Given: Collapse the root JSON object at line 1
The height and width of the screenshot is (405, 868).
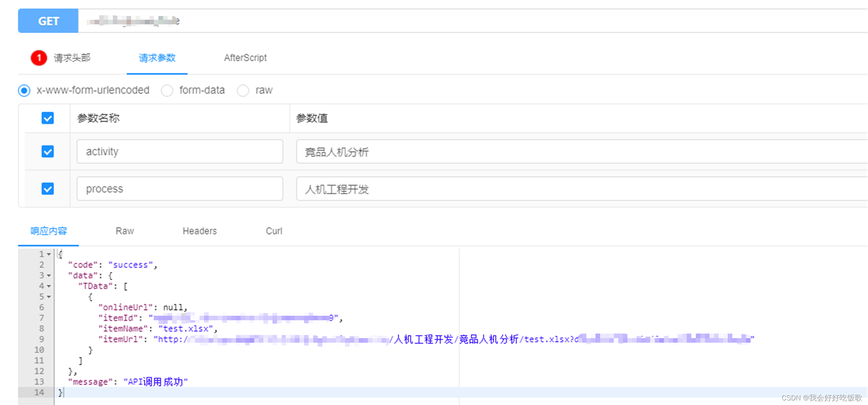Looking at the screenshot, I should [49, 254].
